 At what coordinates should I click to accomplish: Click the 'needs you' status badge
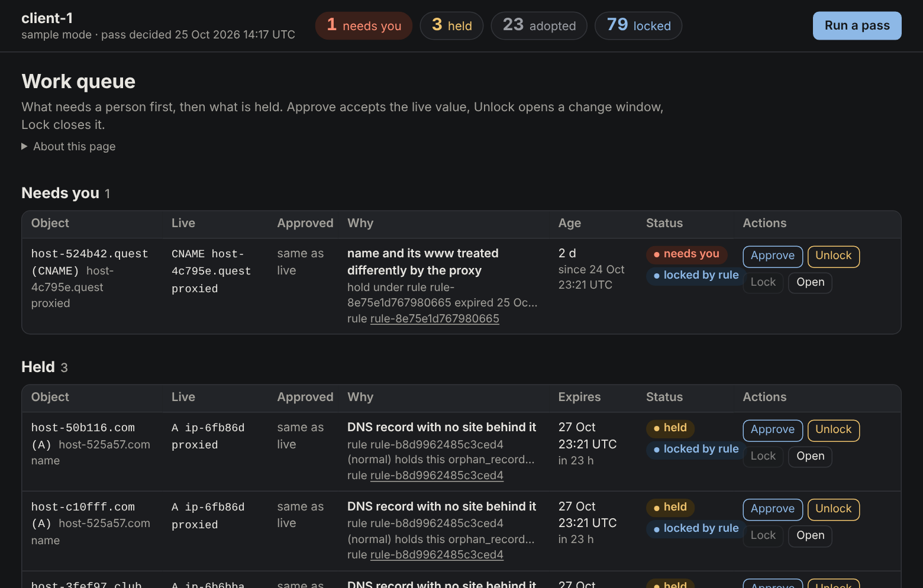(686, 254)
